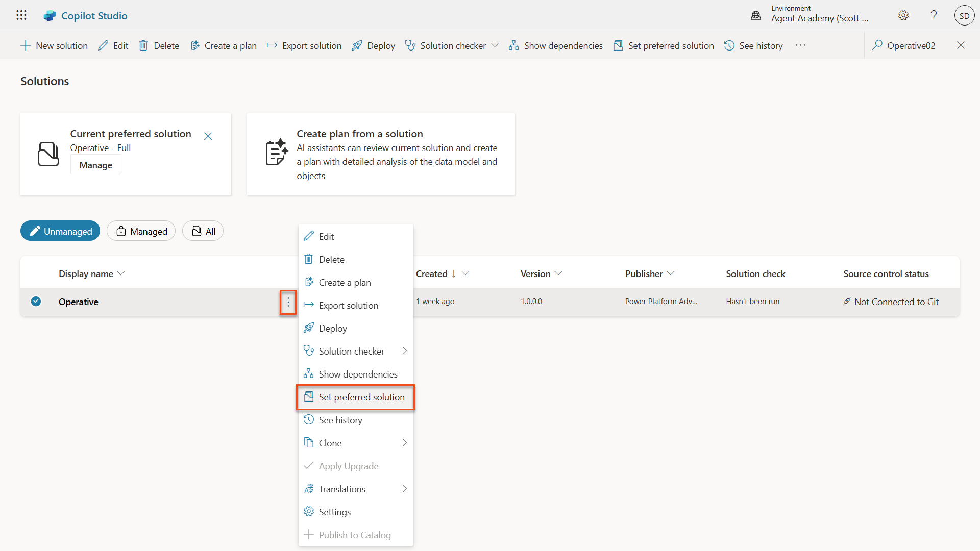This screenshot has height=551, width=980.
Task: Click the Deploy rocket icon in toolbar
Action: pyautogui.click(x=357, y=46)
